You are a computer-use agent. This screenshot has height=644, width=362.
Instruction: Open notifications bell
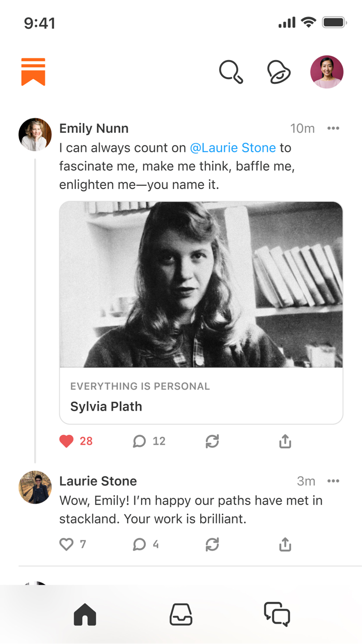tap(279, 72)
